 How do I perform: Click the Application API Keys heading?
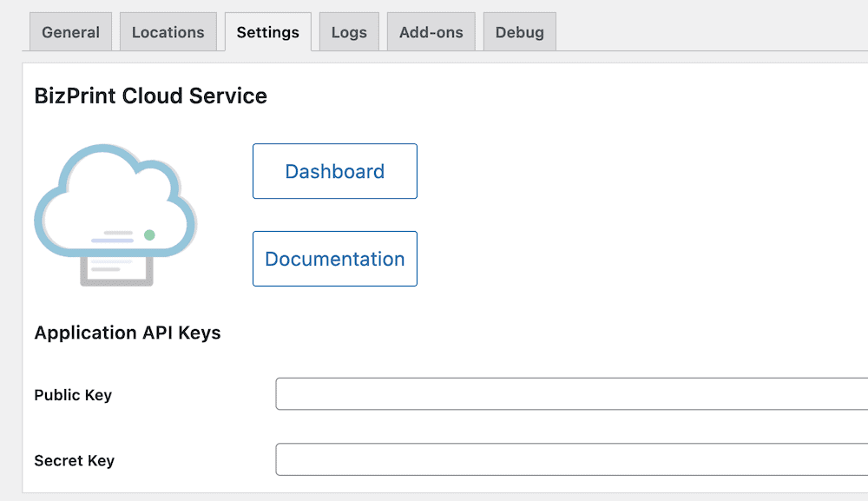pyautogui.click(x=128, y=333)
